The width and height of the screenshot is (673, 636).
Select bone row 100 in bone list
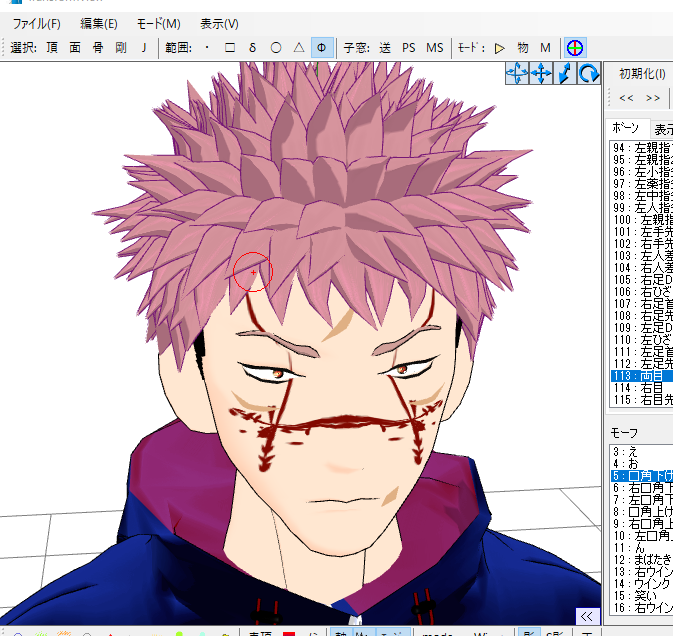click(x=642, y=220)
